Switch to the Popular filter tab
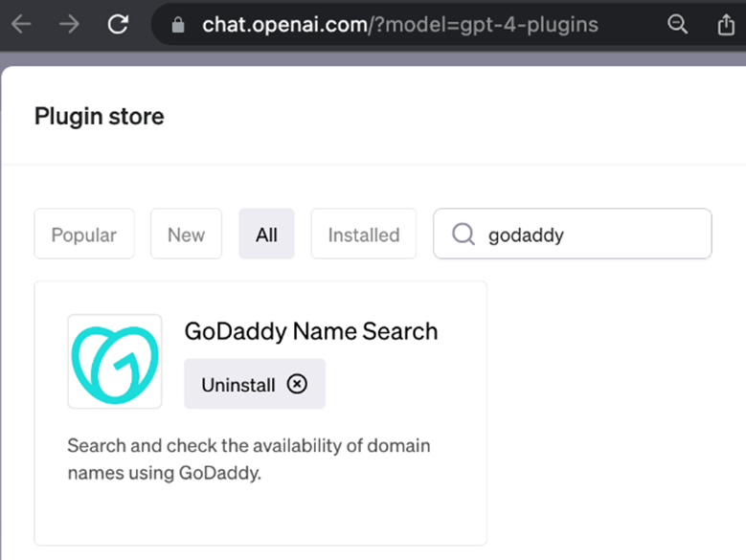 click(x=84, y=235)
